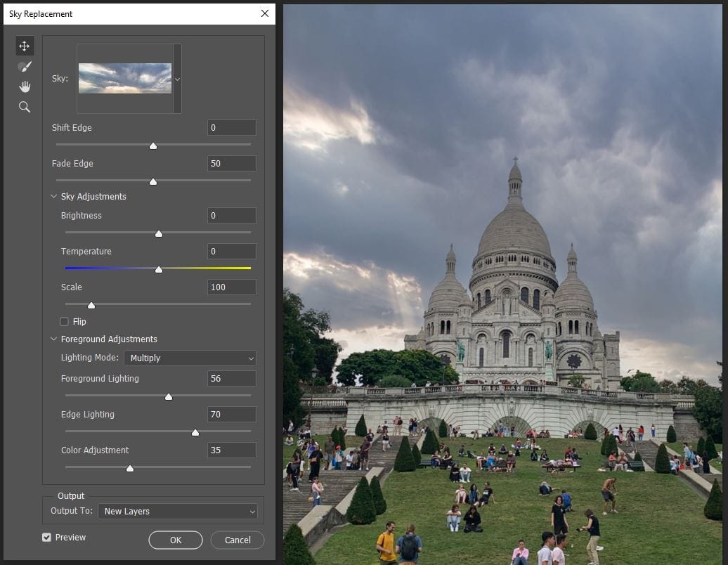The height and width of the screenshot is (565, 728).
Task: Click OK to apply sky replacement
Action: coord(176,540)
